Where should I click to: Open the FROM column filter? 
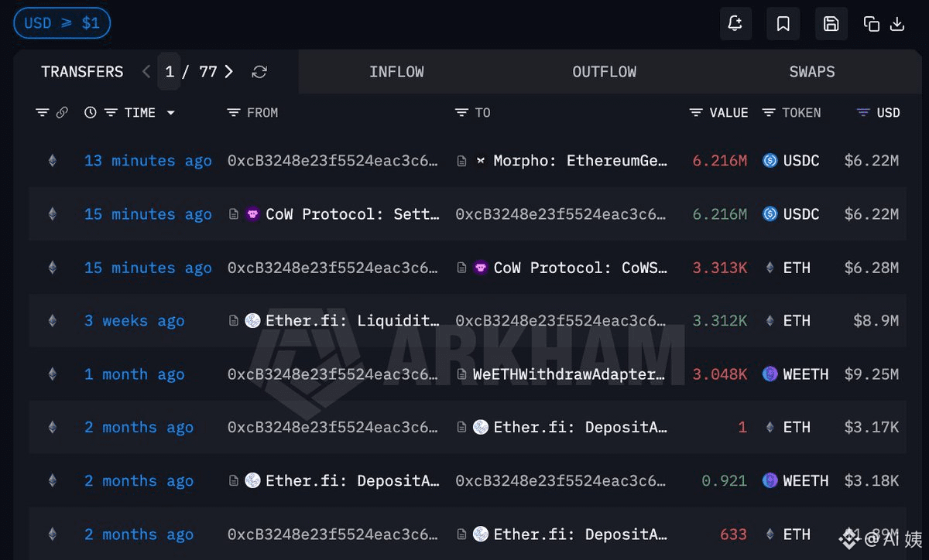pyautogui.click(x=233, y=113)
